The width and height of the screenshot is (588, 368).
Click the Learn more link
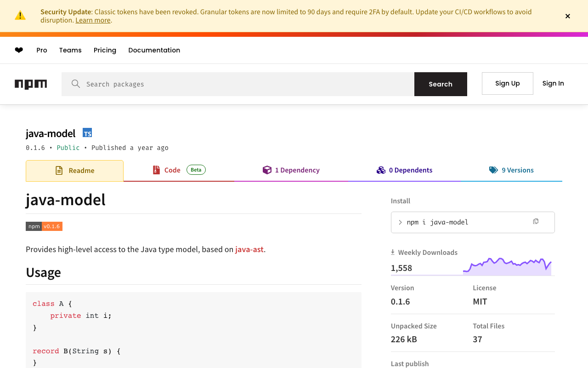click(x=93, y=20)
